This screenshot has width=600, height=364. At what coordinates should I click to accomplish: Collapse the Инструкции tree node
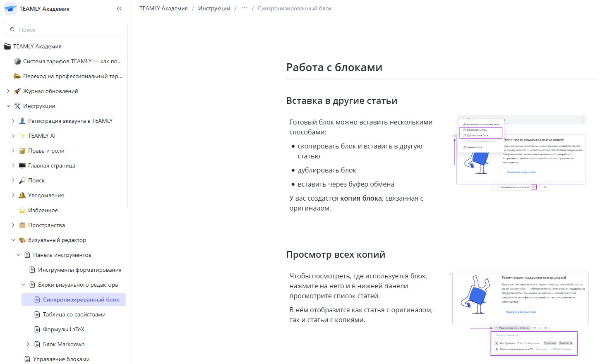pyautogui.click(x=8, y=106)
